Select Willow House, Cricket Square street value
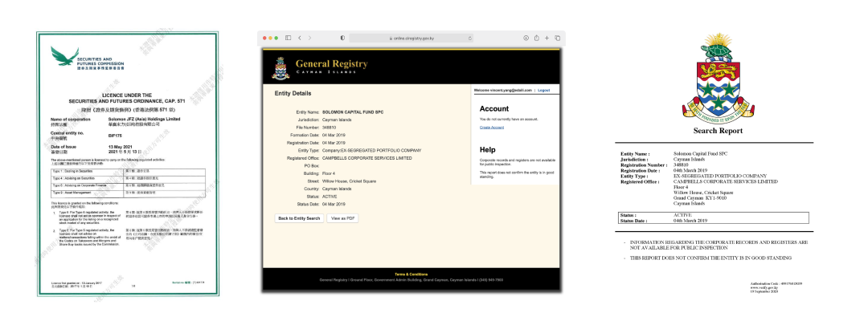This screenshot has height=321, width=868. (348, 181)
